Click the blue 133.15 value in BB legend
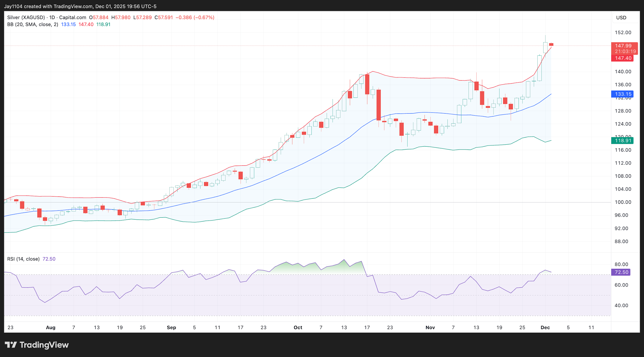644x357 pixels. [68, 25]
